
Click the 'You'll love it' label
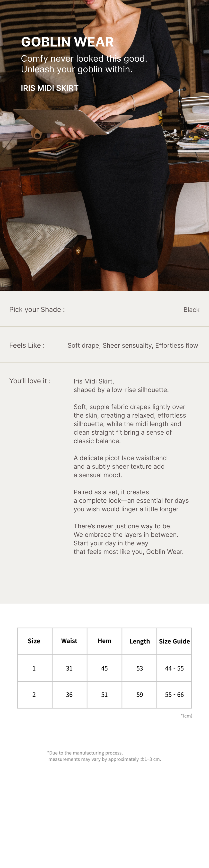[x=30, y=381]
